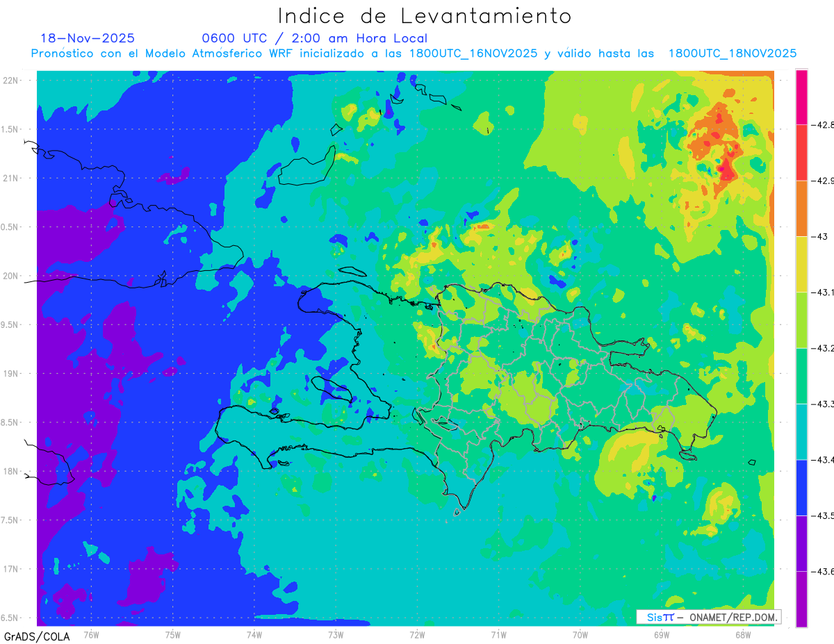Click the 'Pronostico con el Modelo Atmosferico WRF' line
Image resolution: width=834 pixels, height=644 pixels.
[x=414, y=53]
